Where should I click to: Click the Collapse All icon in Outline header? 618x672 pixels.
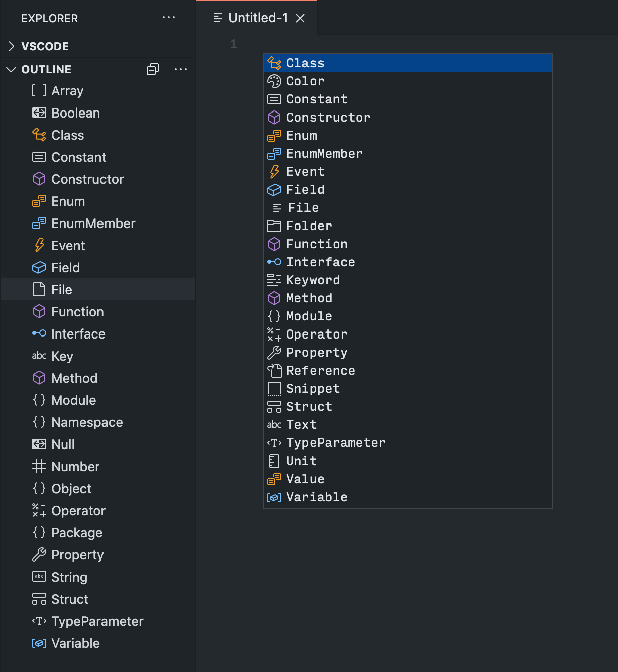click(x=152, y=69)
